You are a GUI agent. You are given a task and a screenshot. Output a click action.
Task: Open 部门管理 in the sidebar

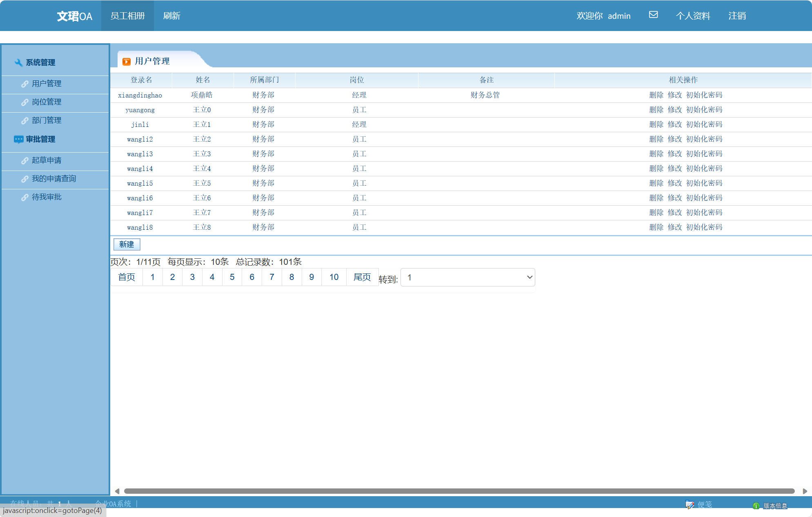[47, 120]
